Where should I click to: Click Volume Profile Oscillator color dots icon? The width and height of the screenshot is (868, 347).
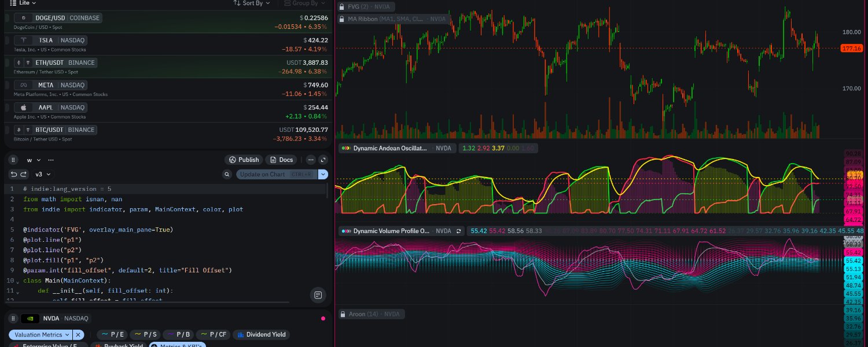click(x=346, y=231)
